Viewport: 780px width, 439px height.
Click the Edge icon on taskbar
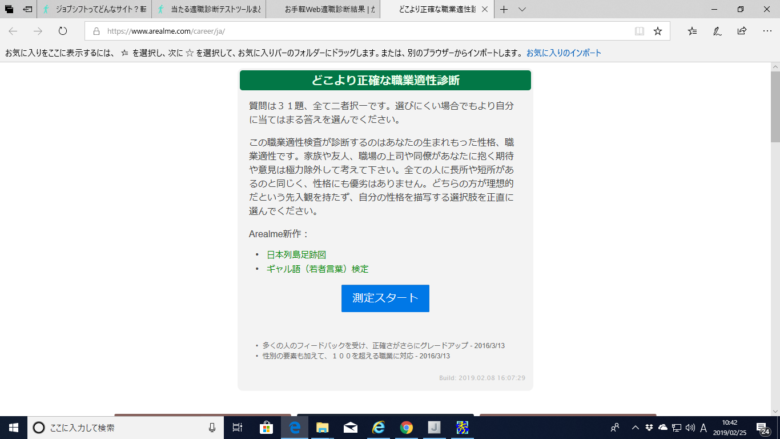click(x=294, y=428)
